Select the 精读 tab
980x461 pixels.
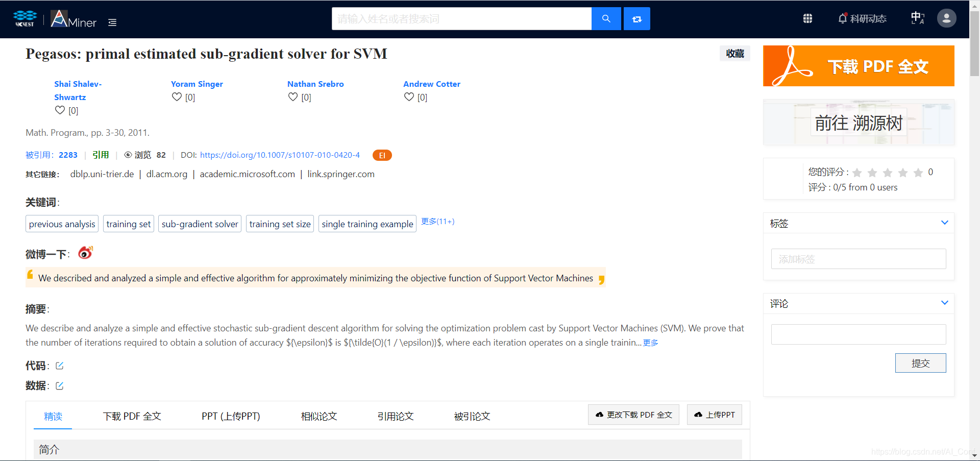[53, 417]
